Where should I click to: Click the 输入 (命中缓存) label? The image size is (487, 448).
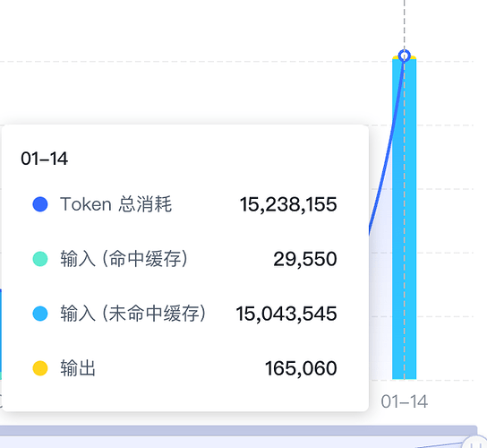(124, 259)
